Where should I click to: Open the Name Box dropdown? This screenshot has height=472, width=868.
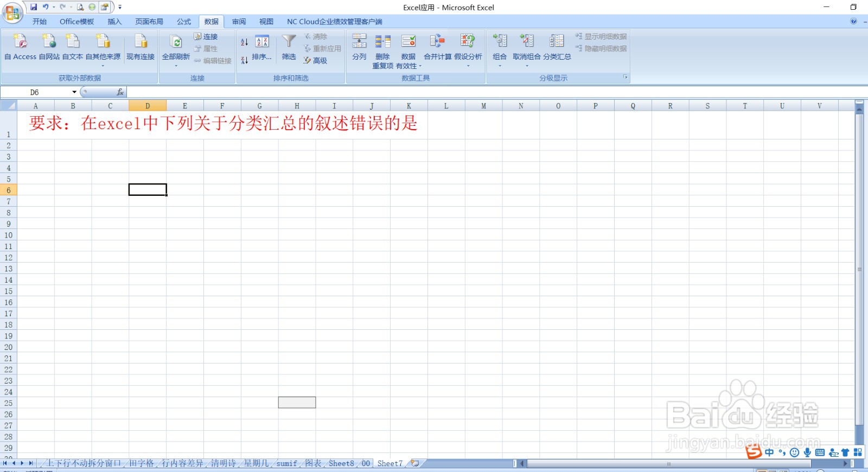coord(74,92)
